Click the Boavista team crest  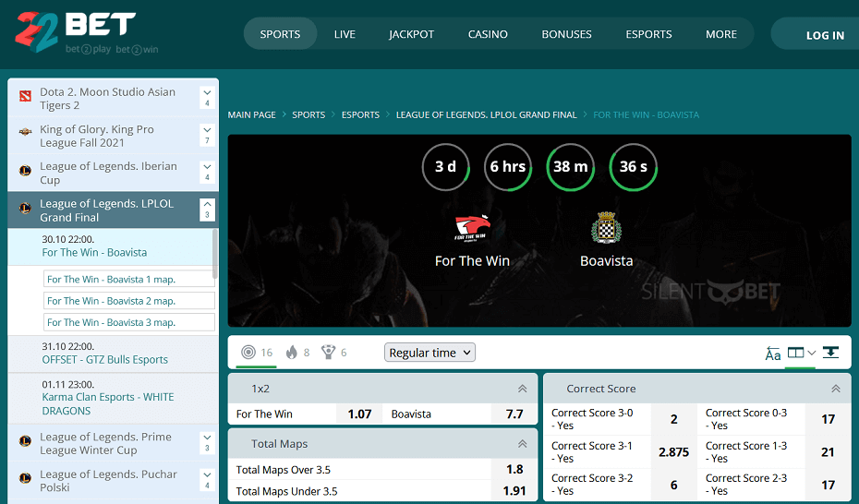[x=606, y=228]
